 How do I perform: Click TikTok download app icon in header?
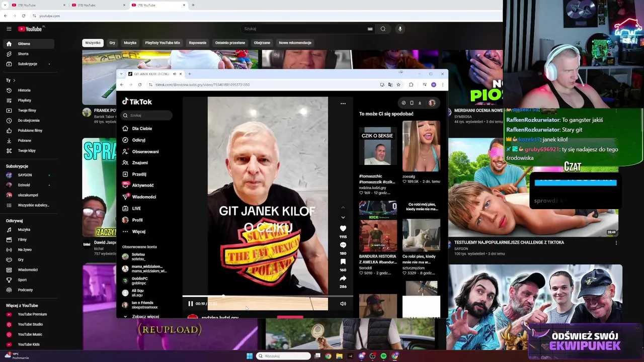[x=420, y=103]
